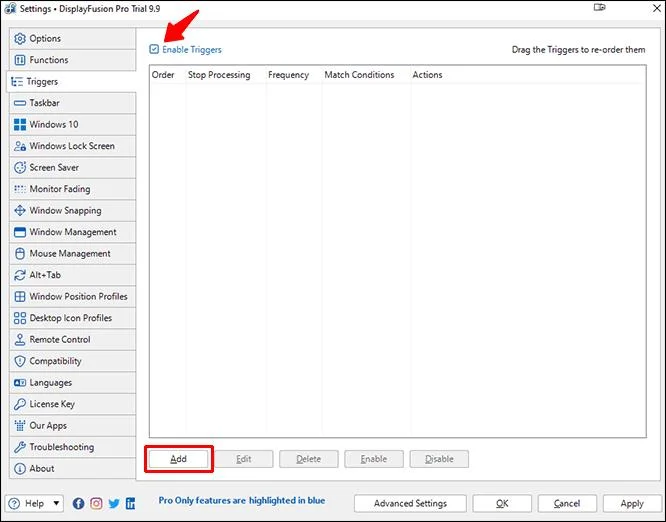This screenshot has width=666, height=522.
Task: Click the Monitor Fading icon
Action: 20,189
